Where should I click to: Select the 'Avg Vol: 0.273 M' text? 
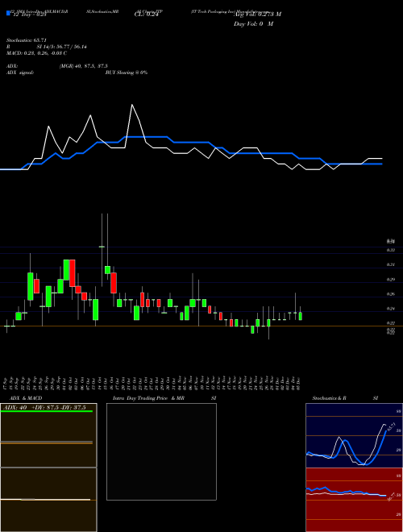tap(257, 15)
